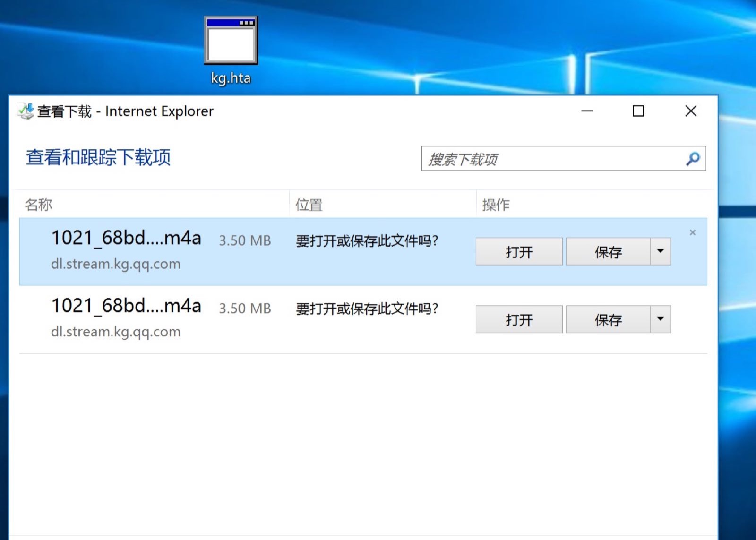Image resolution: width=756 pixels, height=540 pixels.
Task: Open the second download via 打开
Action: [519, 319]
